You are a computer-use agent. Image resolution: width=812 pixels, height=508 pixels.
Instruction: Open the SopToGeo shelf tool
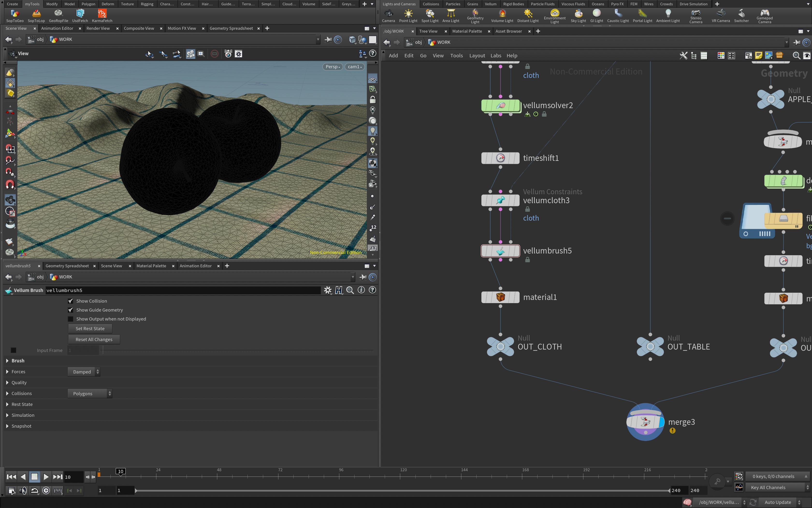[15, 16]
